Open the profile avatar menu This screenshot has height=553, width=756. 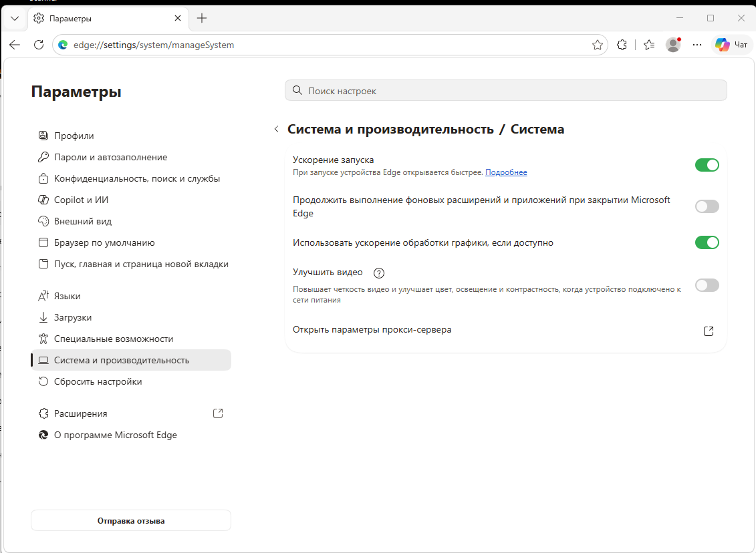click(x=673, y=45)
